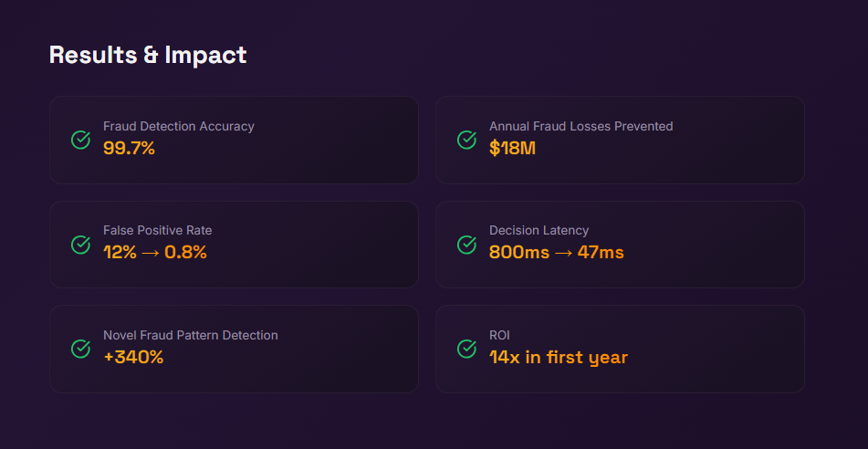
Task: Click the +340% value
Action: click(133, 357)
